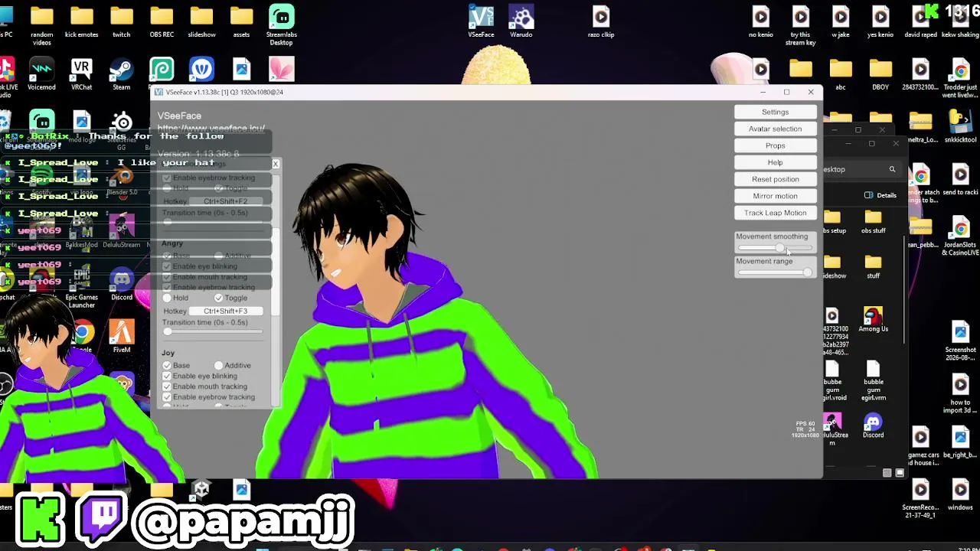Viewport: 980px width, 551px height.
Task: Open the JordanSlots & CasinoLIVE Chrome shortcut
Action: (960, 235)
